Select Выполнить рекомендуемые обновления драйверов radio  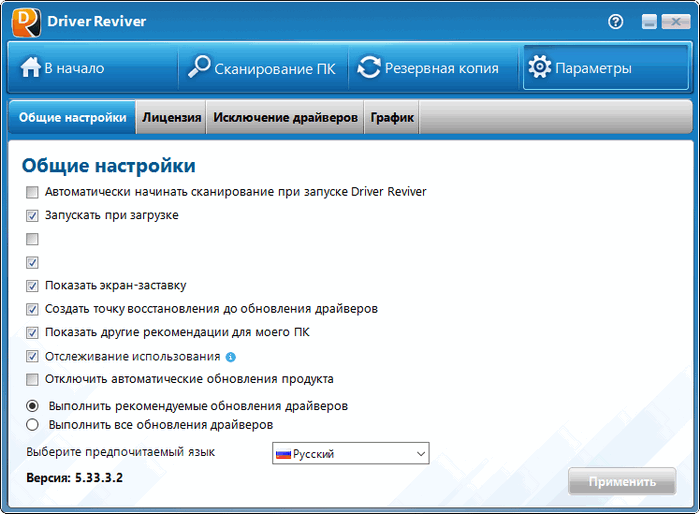[32, 406]
